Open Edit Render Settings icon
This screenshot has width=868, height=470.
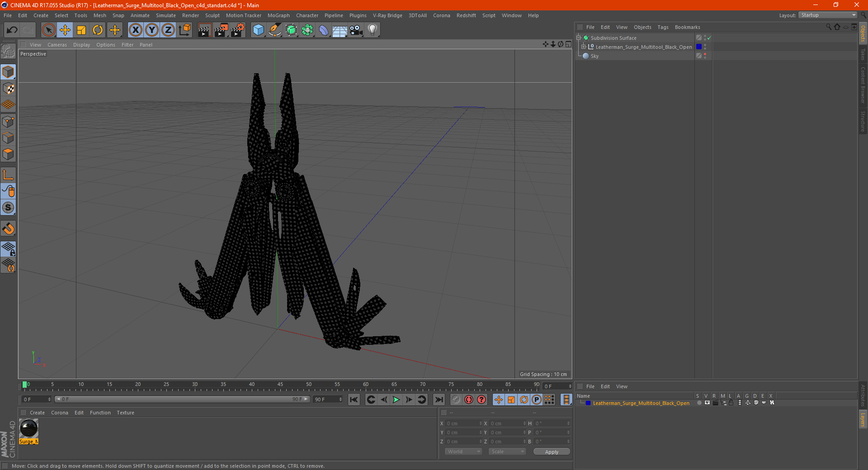(x=238, y=30)
